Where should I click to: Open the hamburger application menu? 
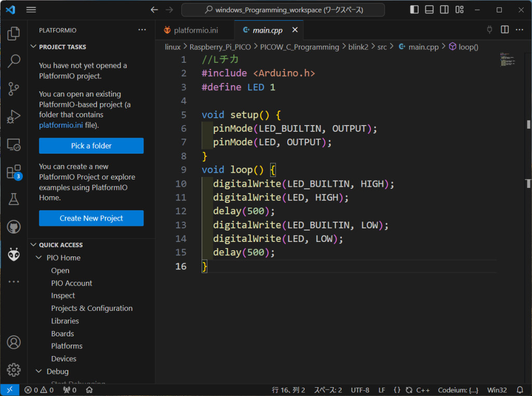click(31, 10)
